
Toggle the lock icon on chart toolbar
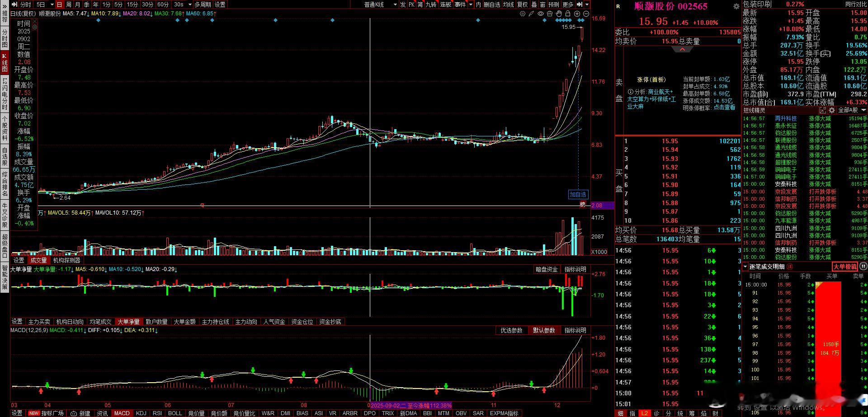click(568, 14)
